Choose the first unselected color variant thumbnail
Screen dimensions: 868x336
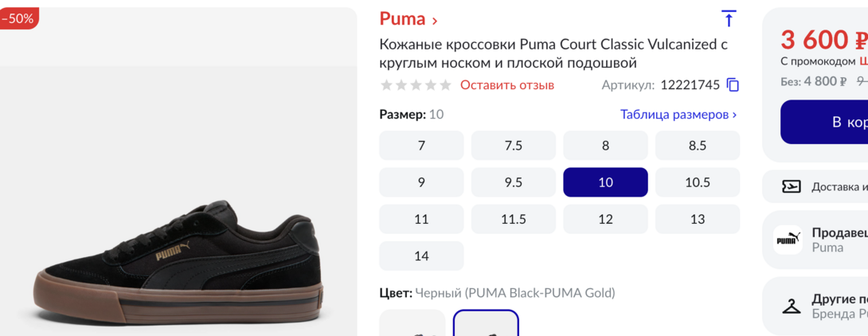pos(412,325)
